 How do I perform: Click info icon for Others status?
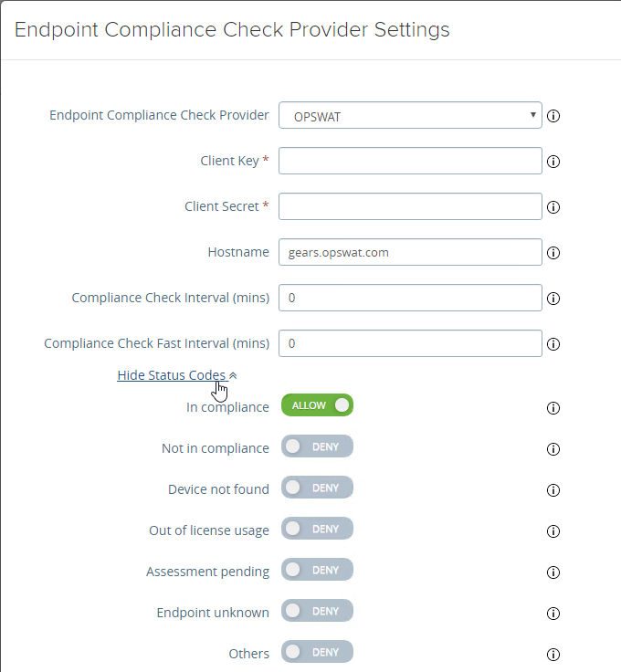click(553, 655)
